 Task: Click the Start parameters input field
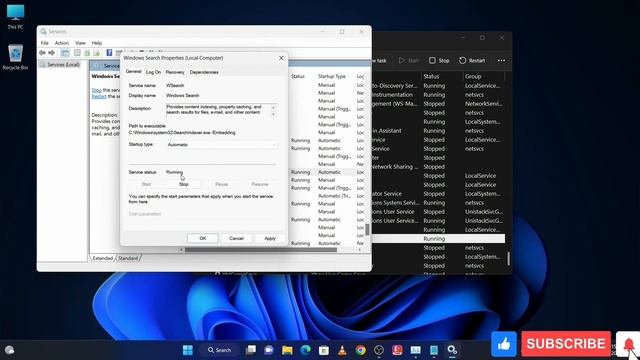[x=221, y=214]
